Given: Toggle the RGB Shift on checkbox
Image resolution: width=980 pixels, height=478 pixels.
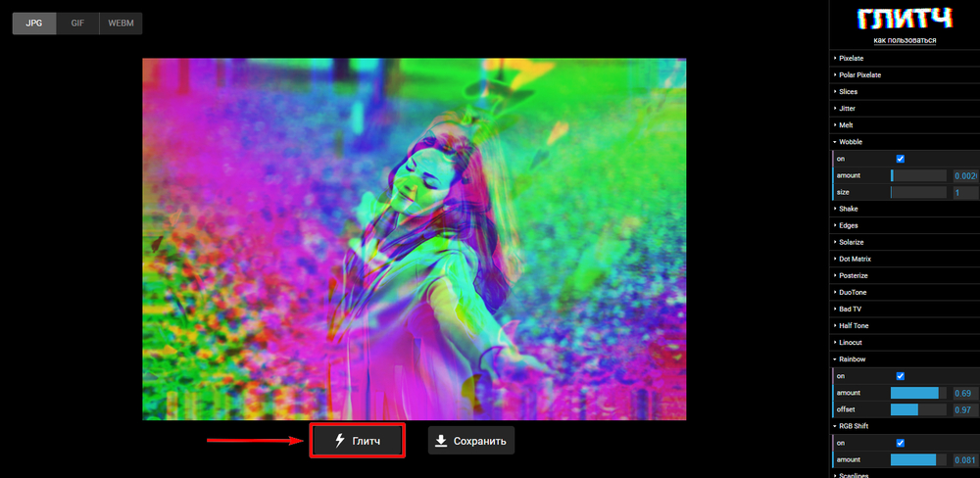Looking at the screenshot, I should coord(900,443).
